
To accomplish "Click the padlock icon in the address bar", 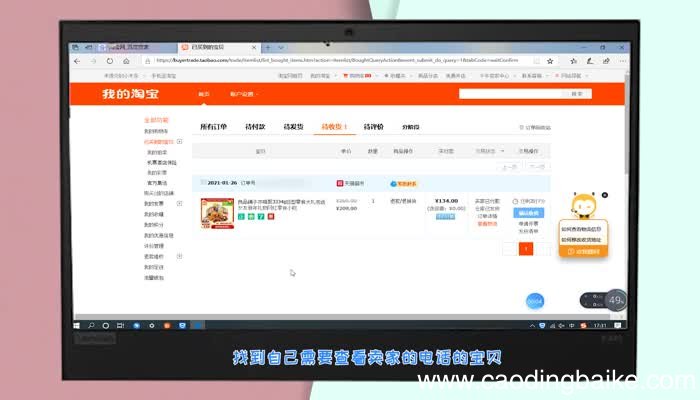I will click(x=147, y=61).
